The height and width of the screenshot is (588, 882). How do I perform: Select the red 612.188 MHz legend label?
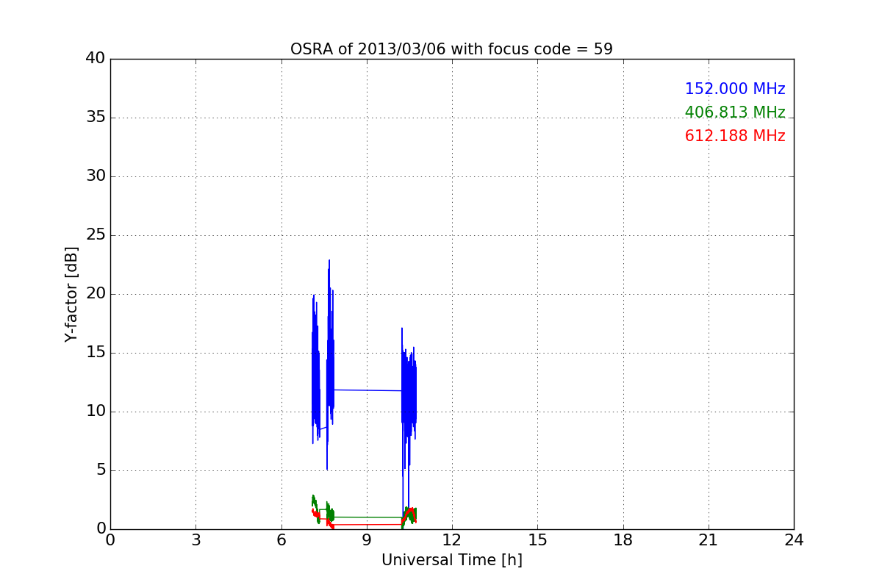tap(735, 136)
